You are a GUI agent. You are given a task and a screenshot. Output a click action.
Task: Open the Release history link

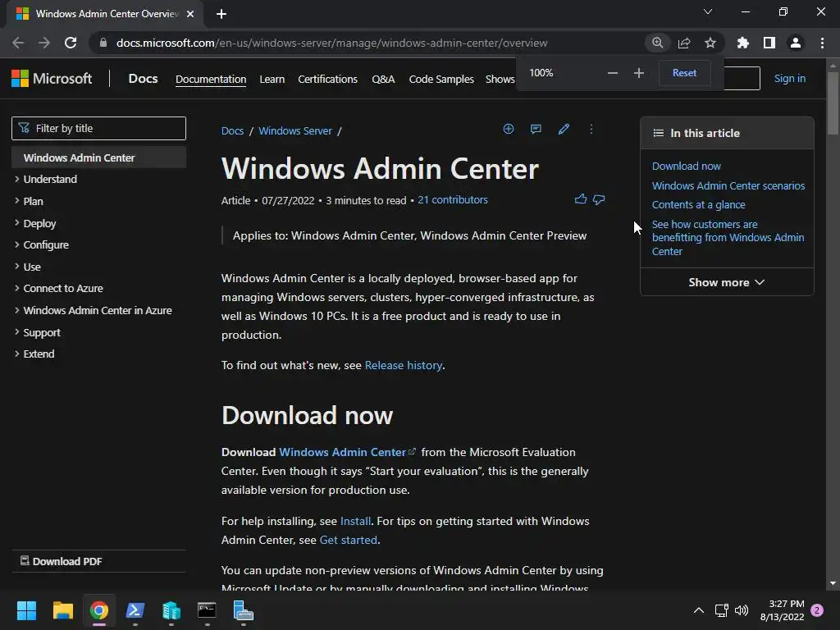pos(404,365)
